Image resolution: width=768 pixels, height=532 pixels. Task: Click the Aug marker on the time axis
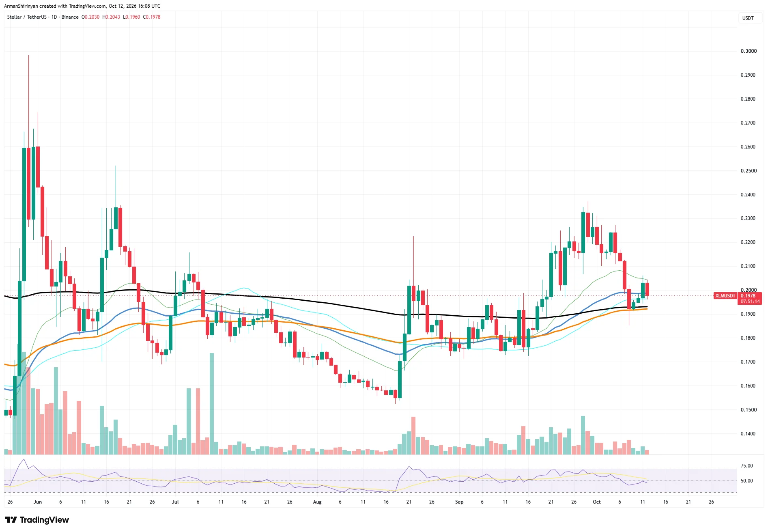(x=317, y=502)
